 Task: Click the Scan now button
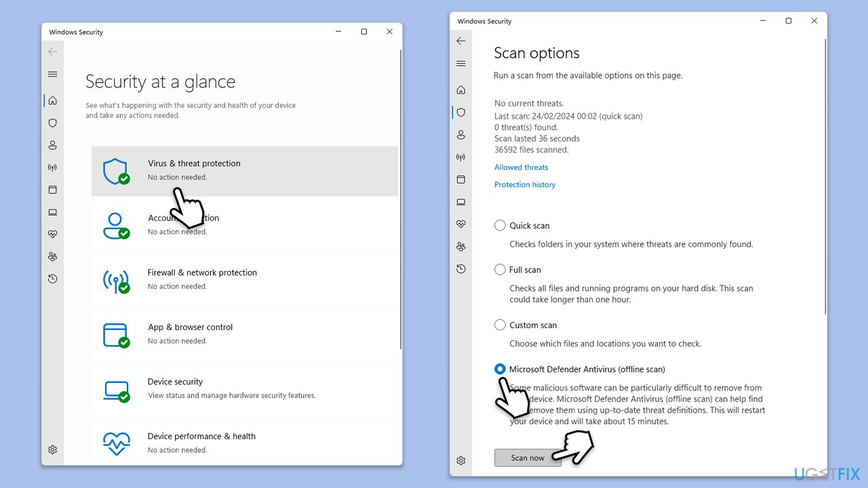528,458
